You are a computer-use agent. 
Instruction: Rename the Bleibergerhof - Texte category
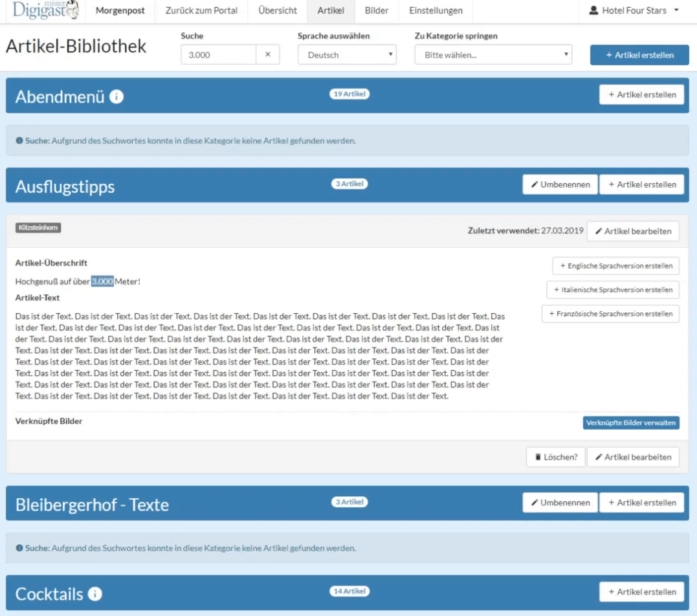click(x=560, y=503)
